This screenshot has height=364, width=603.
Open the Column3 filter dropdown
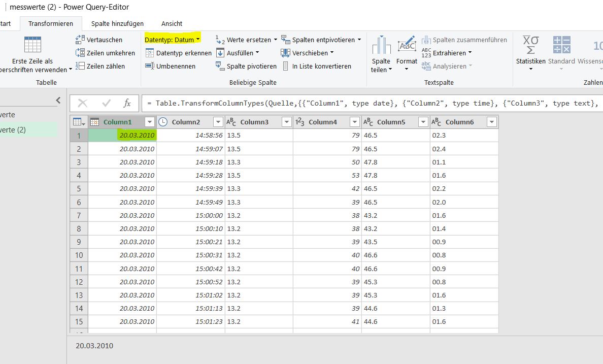286,122
